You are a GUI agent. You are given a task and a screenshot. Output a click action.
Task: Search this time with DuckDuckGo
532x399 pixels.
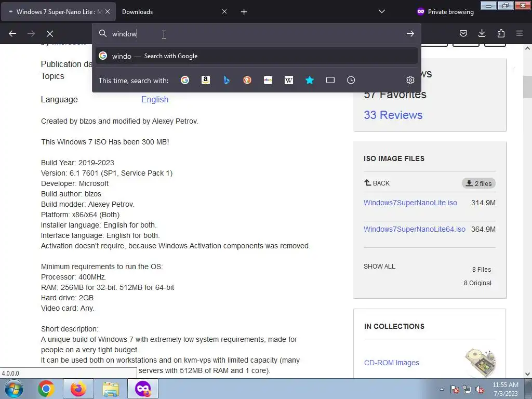(247, 80)
